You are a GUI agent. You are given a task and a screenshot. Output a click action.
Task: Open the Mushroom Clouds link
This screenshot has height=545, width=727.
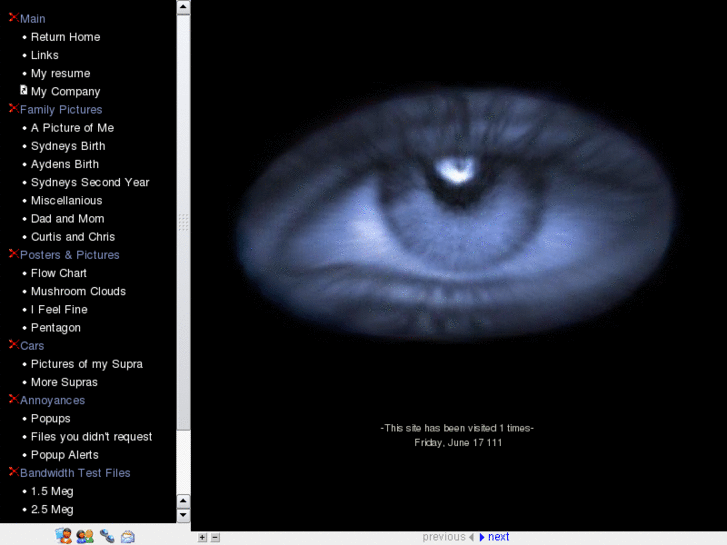click(78, 291)
